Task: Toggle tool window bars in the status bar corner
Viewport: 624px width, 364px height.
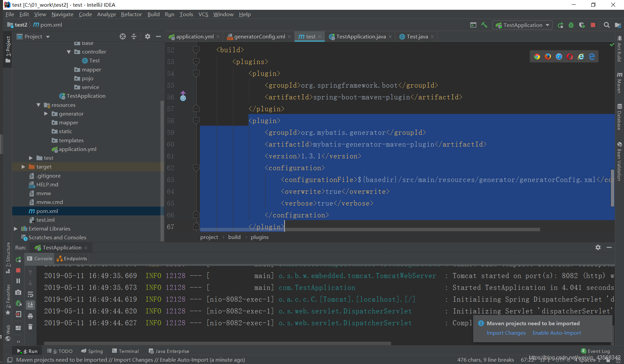Action: (10, 360)
